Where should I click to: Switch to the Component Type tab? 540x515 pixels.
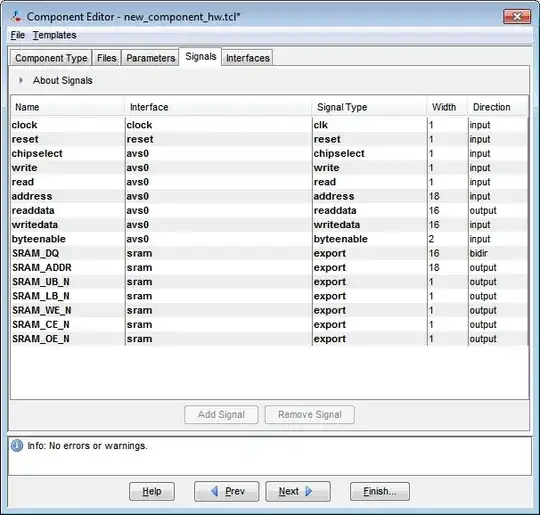(51, 58)
